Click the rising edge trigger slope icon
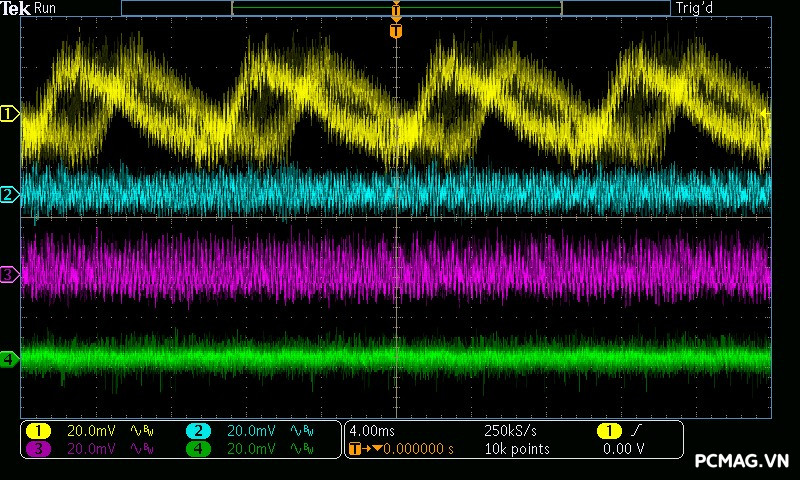 click(637, 431)
